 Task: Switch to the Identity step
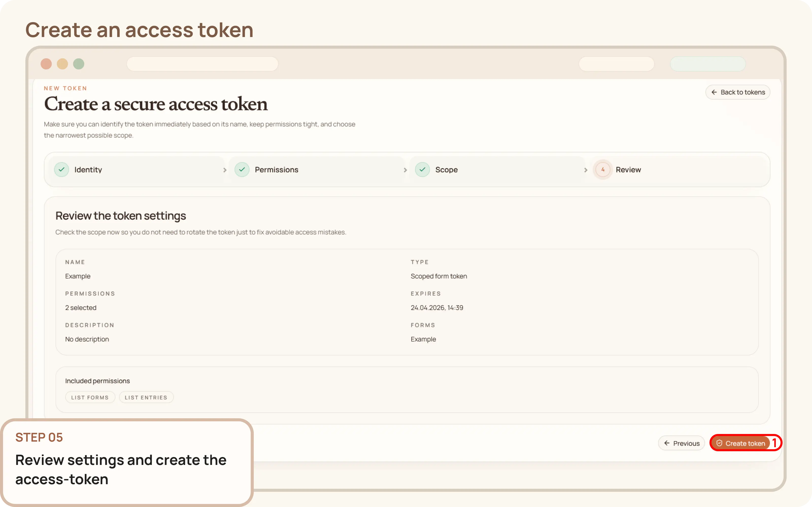tap(88, 170)
